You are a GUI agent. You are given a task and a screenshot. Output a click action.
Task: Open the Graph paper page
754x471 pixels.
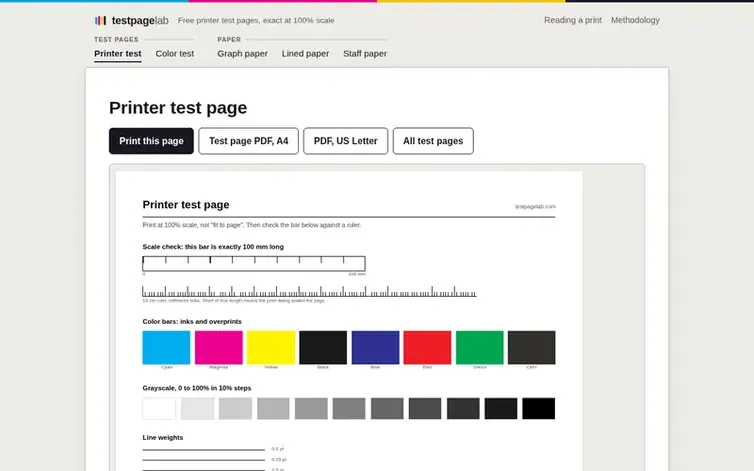[242, 53]
